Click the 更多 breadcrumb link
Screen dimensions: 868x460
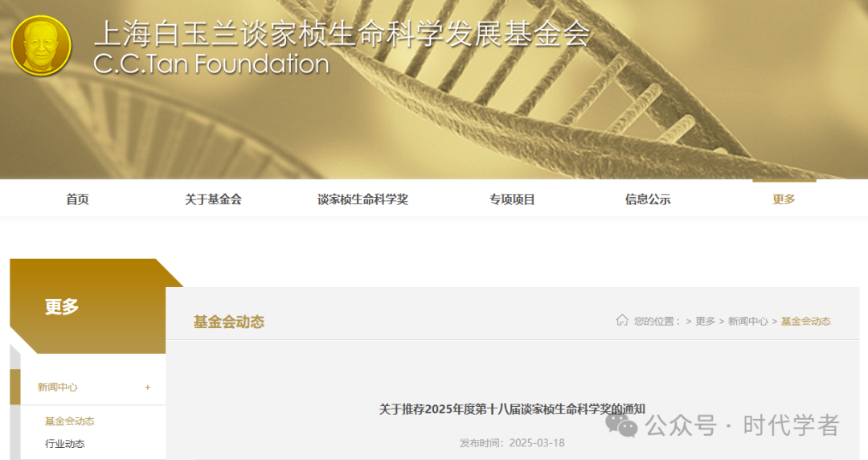[x=706, y=322]
